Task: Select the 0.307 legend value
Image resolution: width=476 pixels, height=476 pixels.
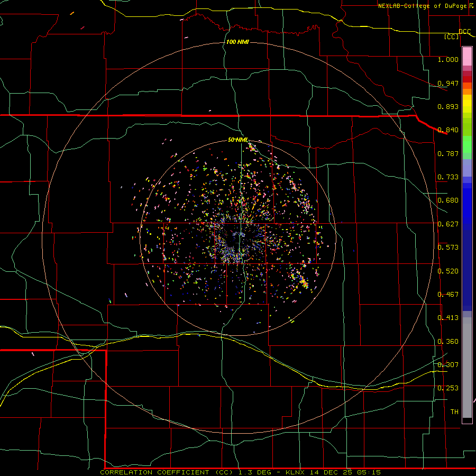Action: [448, 364]
